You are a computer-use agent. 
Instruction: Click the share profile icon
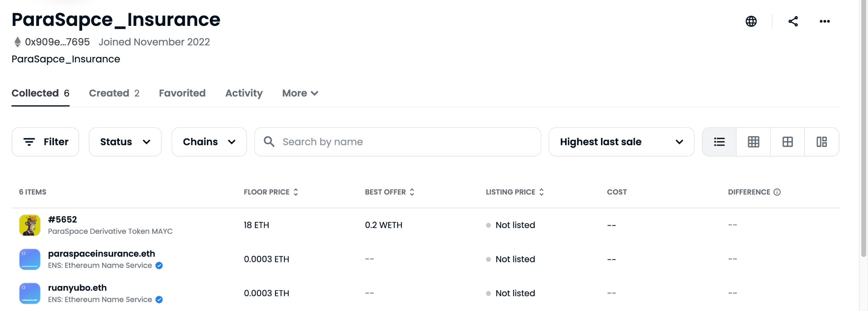[x=793, y=21]
